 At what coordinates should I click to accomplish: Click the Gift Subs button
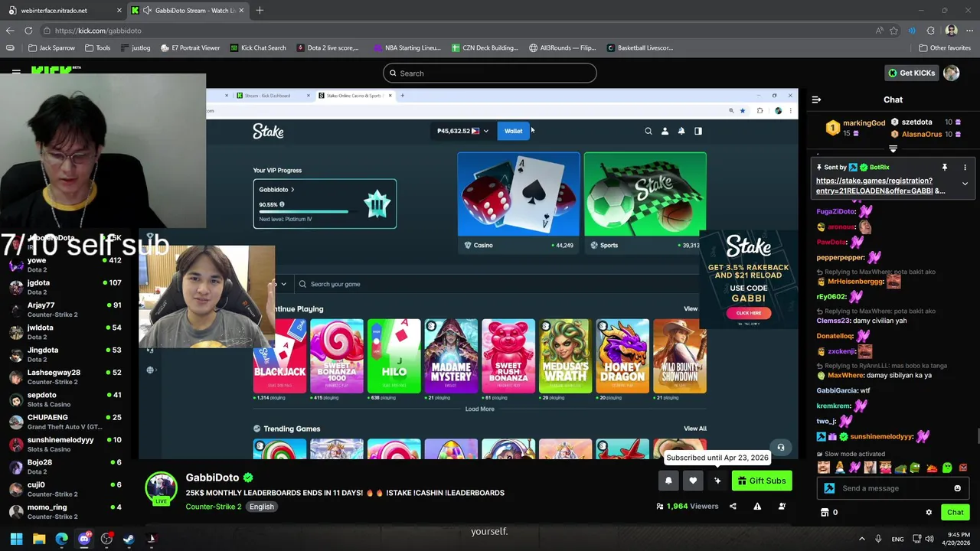click(762, 481)
